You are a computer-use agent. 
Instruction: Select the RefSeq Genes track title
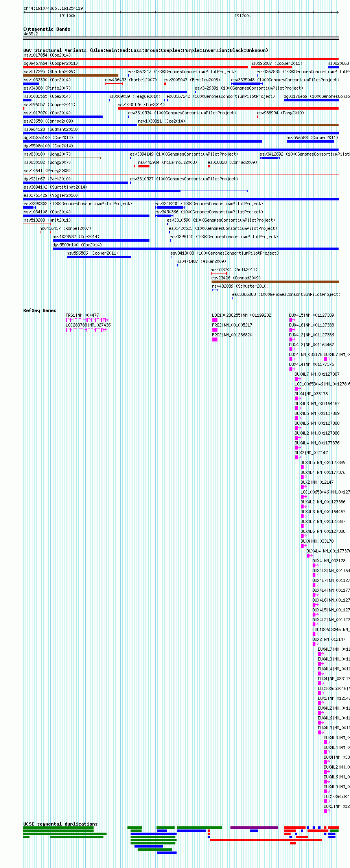click(x=40, y=310)
